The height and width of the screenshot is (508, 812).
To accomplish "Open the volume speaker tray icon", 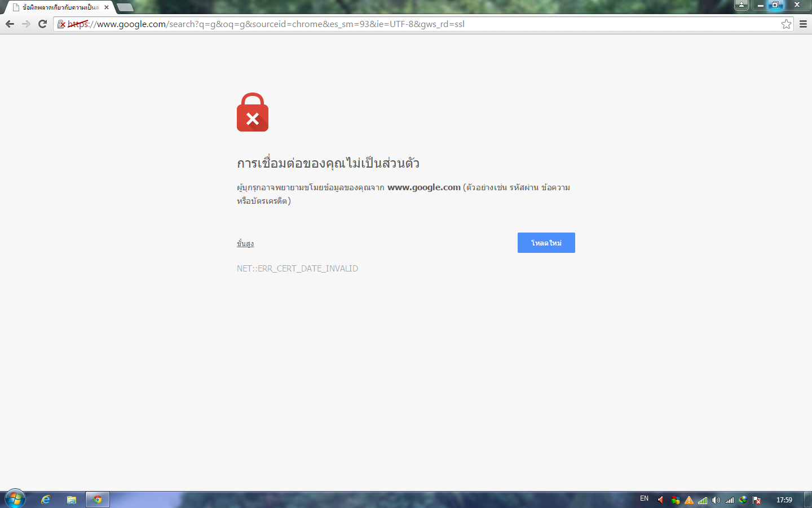I will pyautogui.click(x=716, y=500).
